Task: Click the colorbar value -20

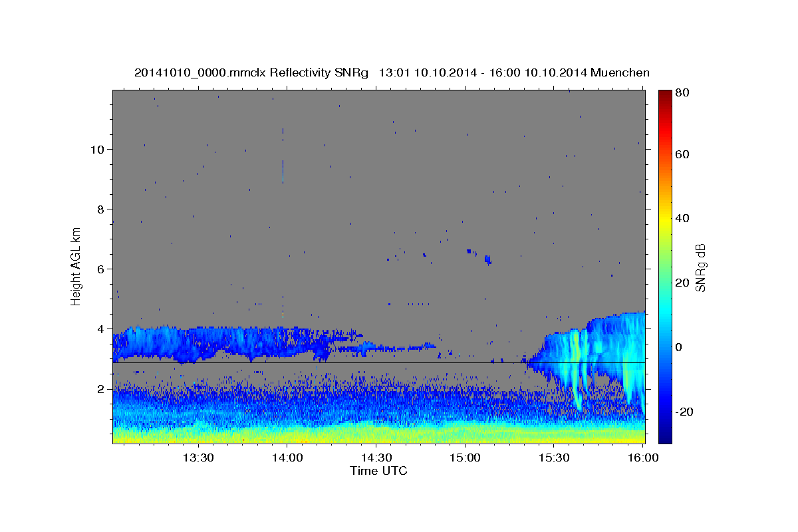Action: coord(686,411)
